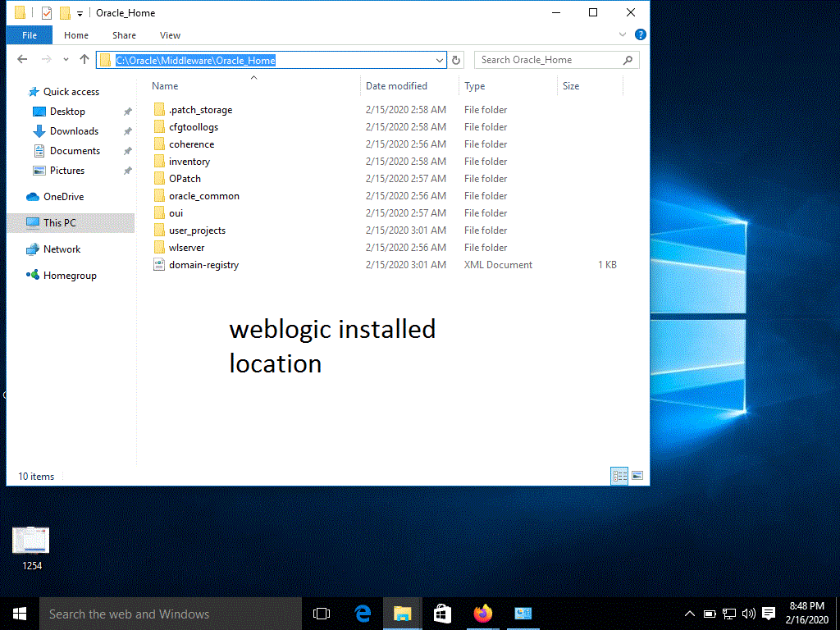Open Homegroup in the navigation pane
The image size is (840, 630).
tap(70, 276)
